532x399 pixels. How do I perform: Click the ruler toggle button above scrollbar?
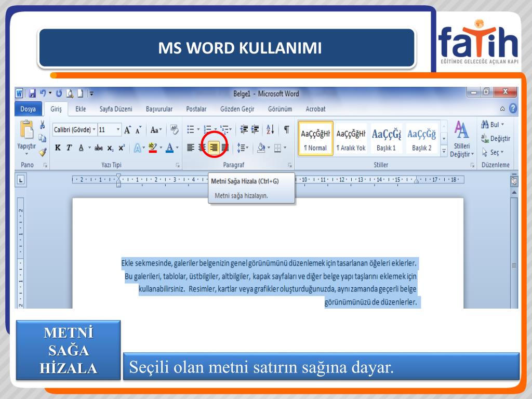pyautogui.click(x=514, y=181)
